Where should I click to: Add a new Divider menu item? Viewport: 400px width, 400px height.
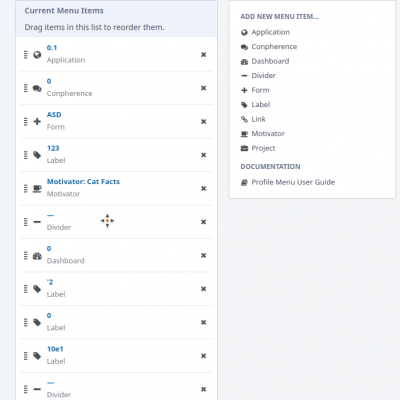pyautogui.click(x=263, y=75)
